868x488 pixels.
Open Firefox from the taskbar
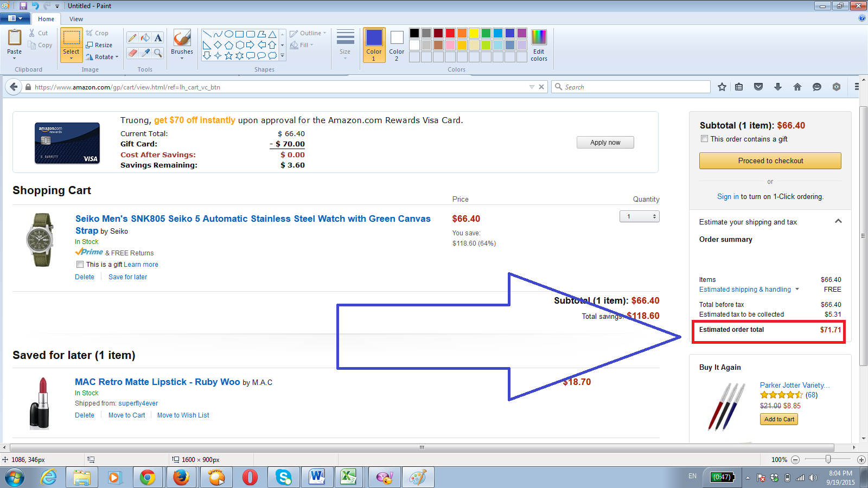pyautogui.click(x=181, y=477)
